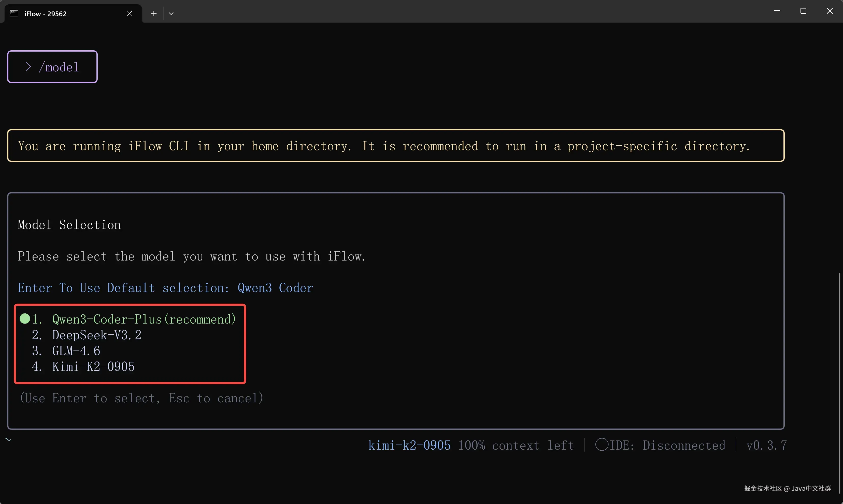Screen dimensions: 843x504
Task: Open a new terminal tab with plus
Action: click(x=154, y=13)
